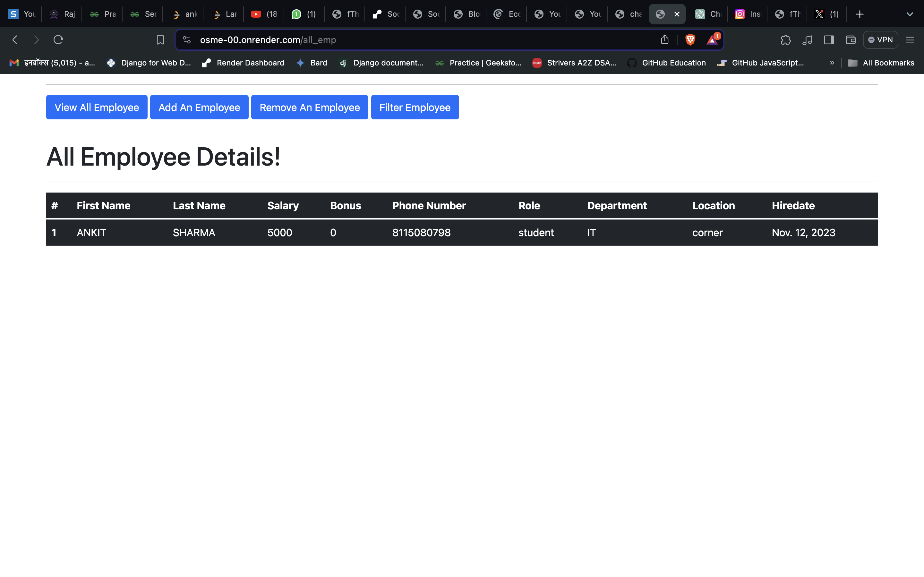Viewport: 924px width, 577px height.
Task: Switch to the YouTube tab
Action: 264,14
